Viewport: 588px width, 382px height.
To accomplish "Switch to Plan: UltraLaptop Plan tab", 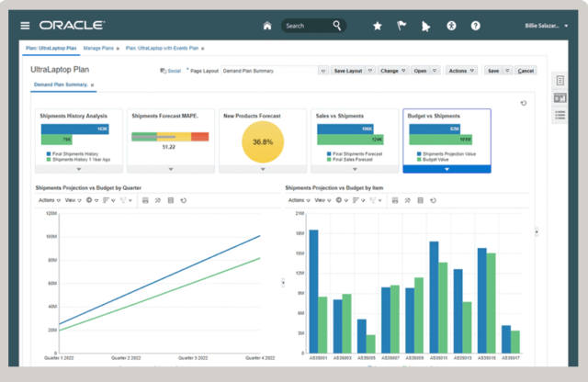I will [51, 49].
